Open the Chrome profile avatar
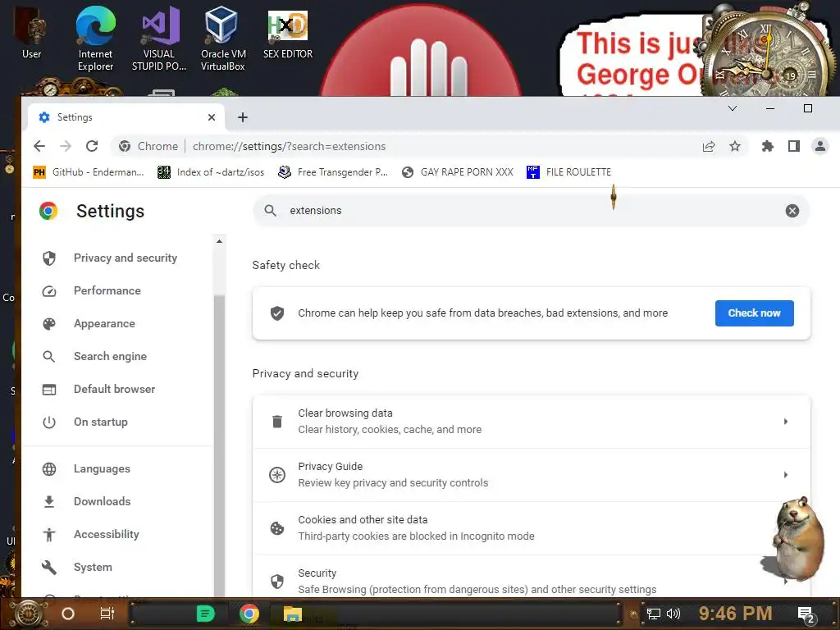Viewport: 840px width, 630px height. point(820,146)
